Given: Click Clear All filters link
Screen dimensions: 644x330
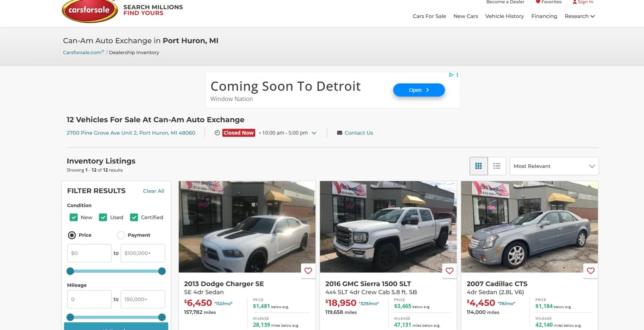Looking at the screenshot, I should point(153,191).
